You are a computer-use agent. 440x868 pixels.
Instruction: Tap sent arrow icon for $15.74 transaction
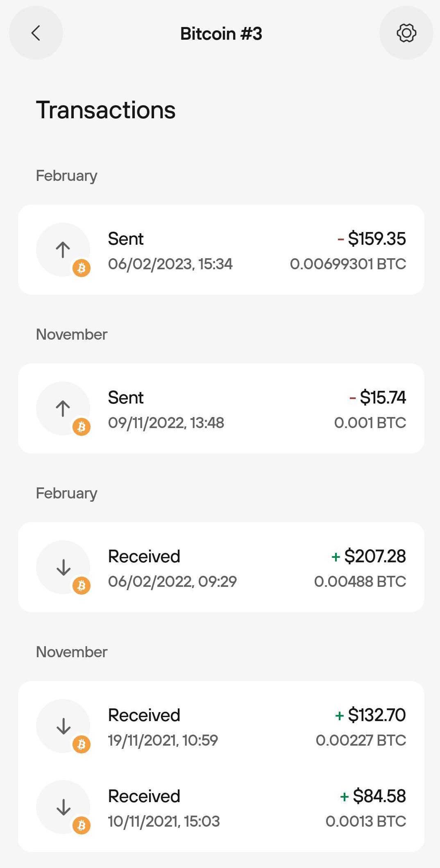(63, 408)
